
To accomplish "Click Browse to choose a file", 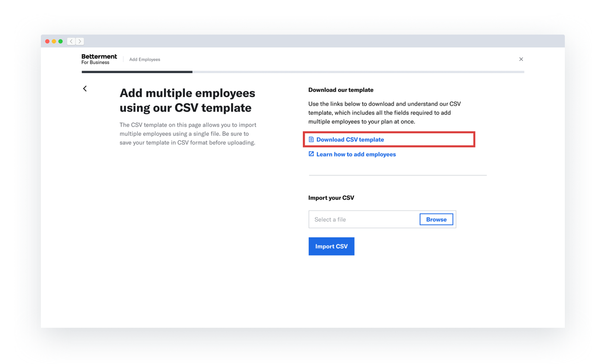I will 436,219.
